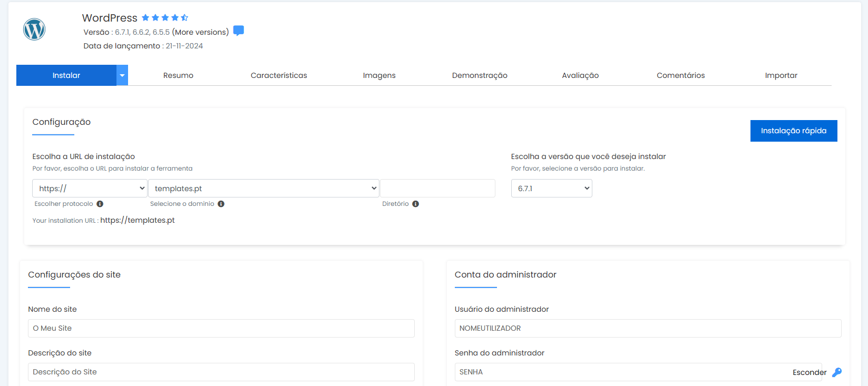This screenshot has width=868, height=386.
Task: Click the key icon to generate password
Action: pos(836,372)
